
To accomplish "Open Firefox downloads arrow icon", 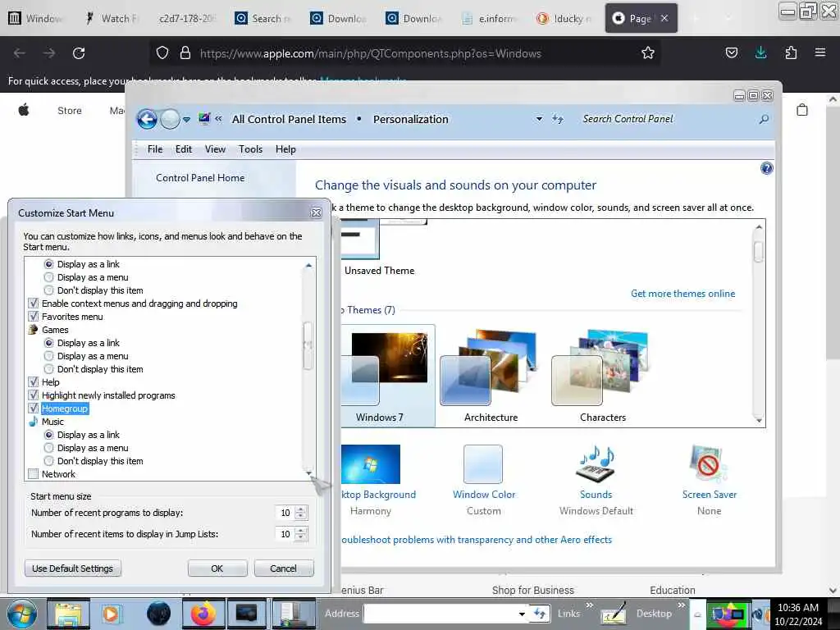I will coord(760,52).
